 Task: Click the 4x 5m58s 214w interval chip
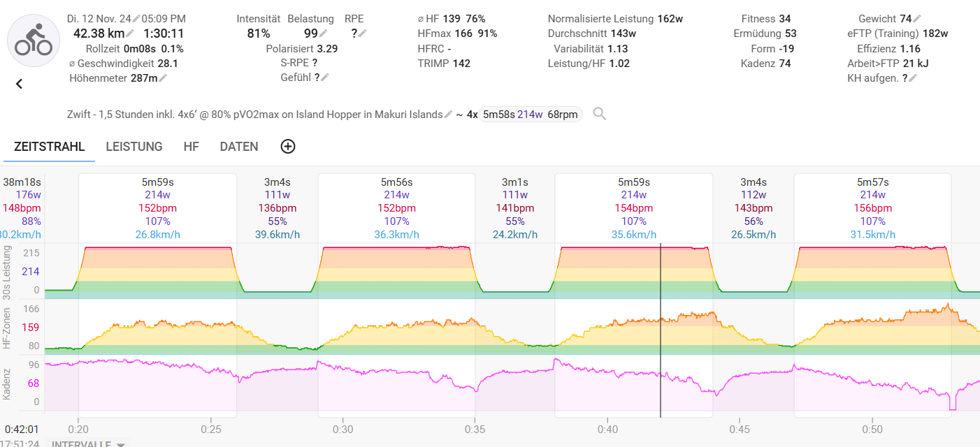click(531, 115)
